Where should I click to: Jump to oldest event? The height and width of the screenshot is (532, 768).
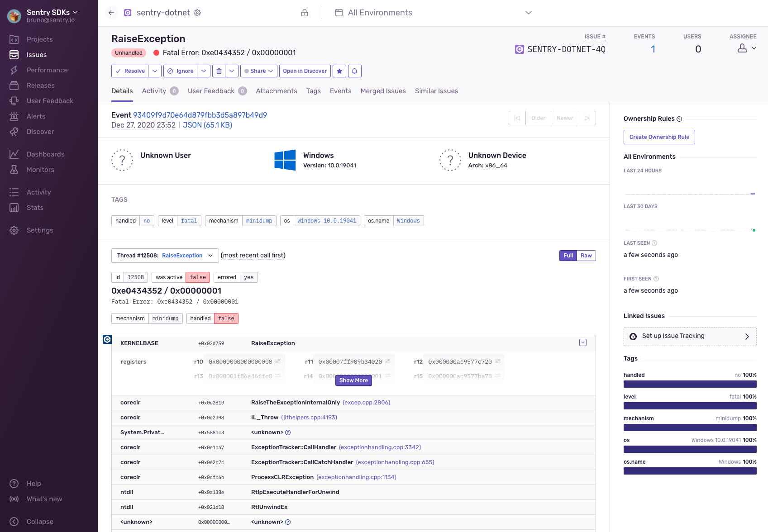[517, 118]
